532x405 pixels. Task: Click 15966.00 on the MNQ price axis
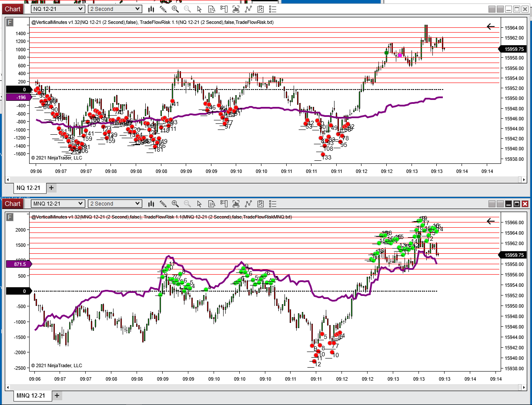coord(513,222)
